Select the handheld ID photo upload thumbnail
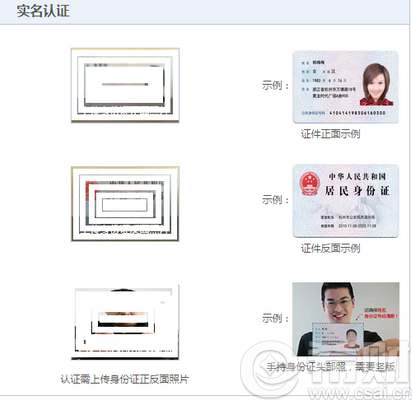Viewport: 412px width, 400px height. [x=125, y=322]
